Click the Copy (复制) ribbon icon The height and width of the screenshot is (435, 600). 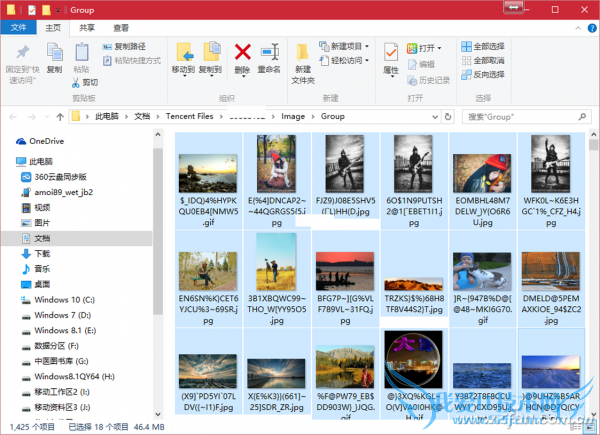click(x=54, y=56)
